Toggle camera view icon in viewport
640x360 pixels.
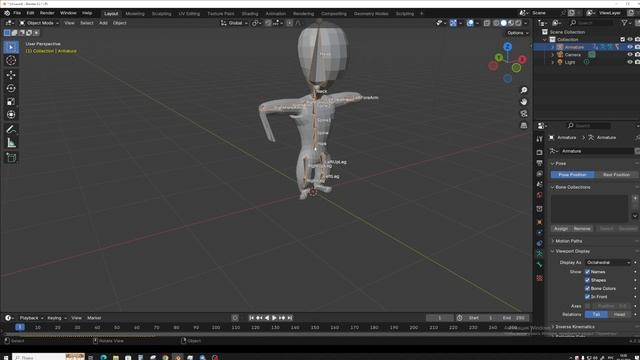pos(524,113)
